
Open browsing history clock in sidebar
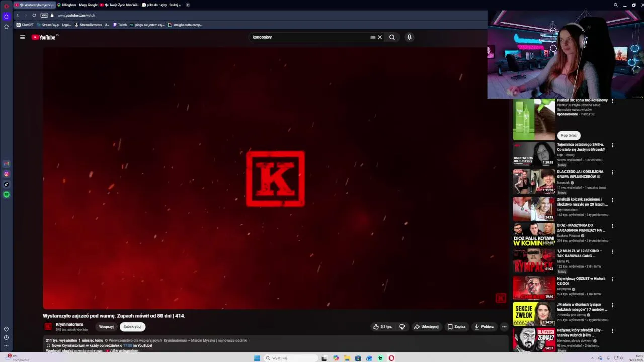tap(6, 338)
